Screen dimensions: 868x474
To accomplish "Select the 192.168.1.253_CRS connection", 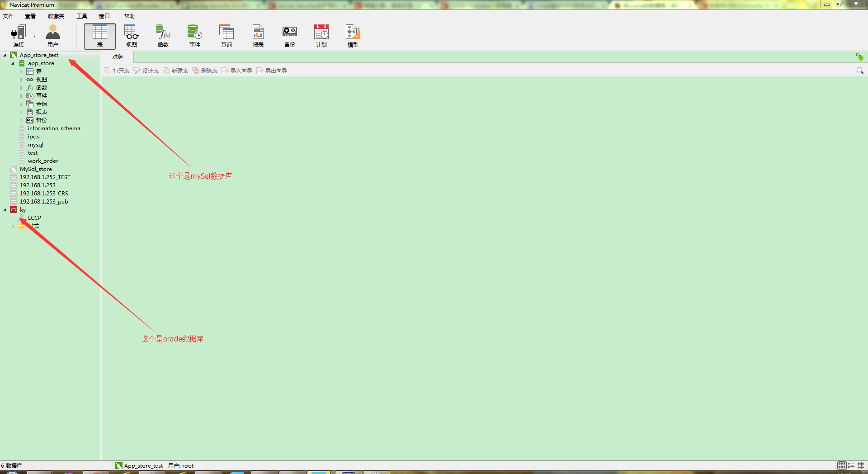I will click(x=44, y=194).
